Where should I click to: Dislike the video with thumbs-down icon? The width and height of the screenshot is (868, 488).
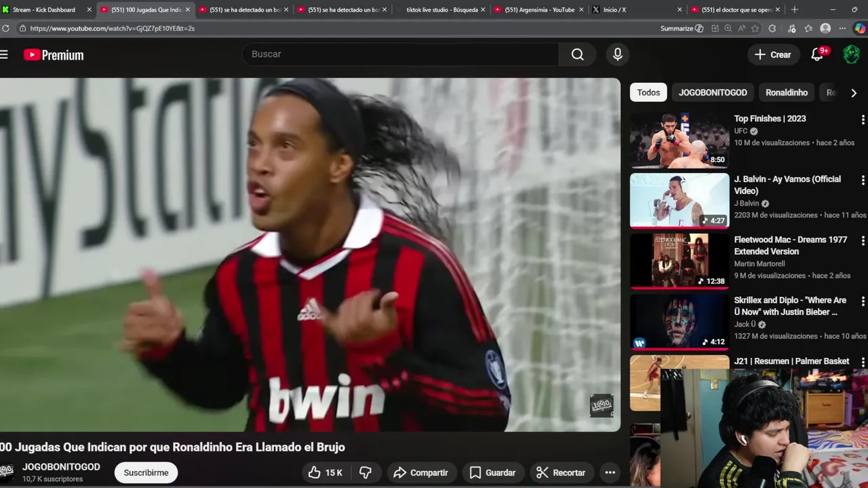coord(366,472)
